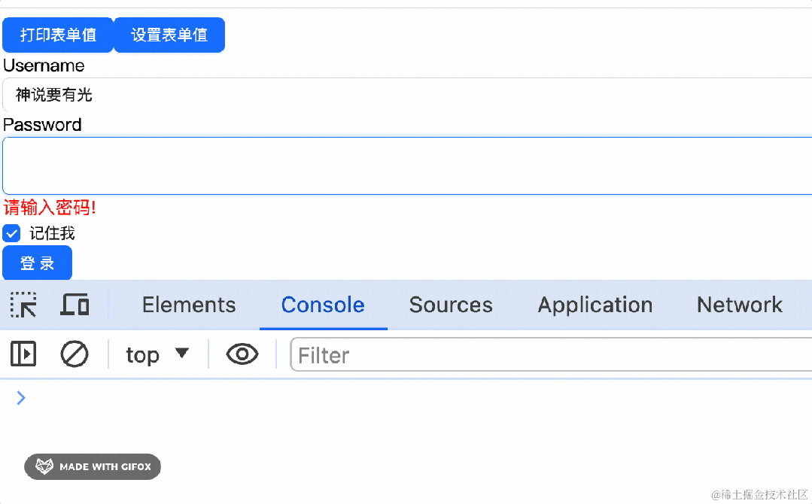Create a live expression with eye icon

coord(242,354)
